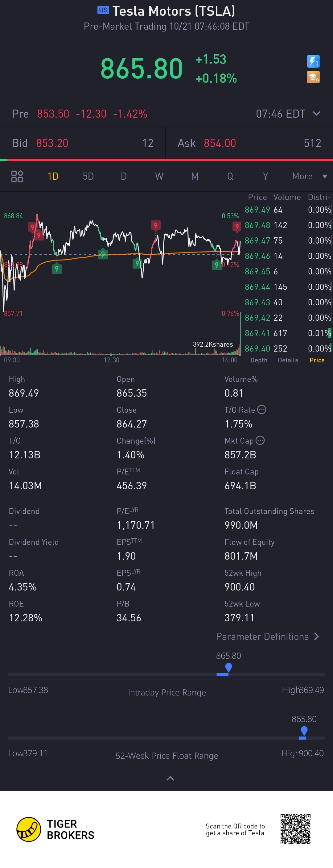
Task: Switch to the Q quarterly chart tab
Action: 230,176
